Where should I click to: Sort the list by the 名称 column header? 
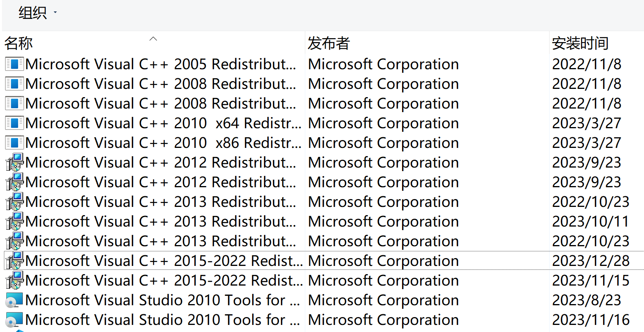(x=153, y=43)
